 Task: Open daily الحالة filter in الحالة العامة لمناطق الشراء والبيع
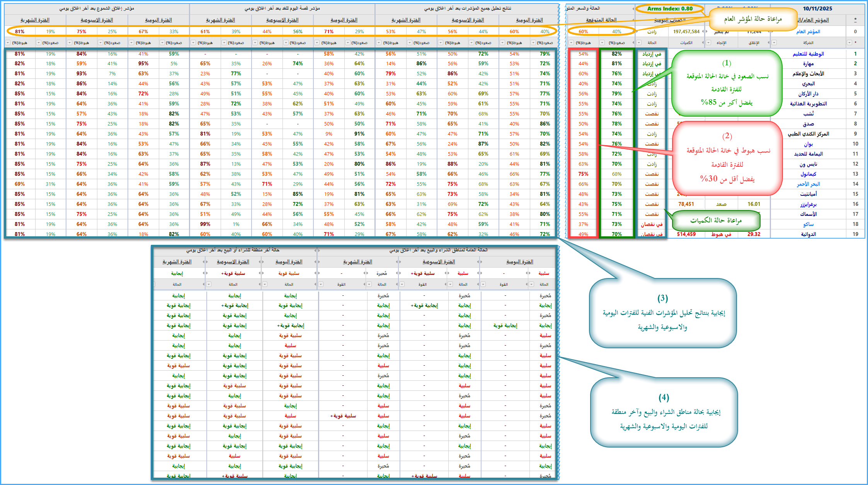(532, 285)
